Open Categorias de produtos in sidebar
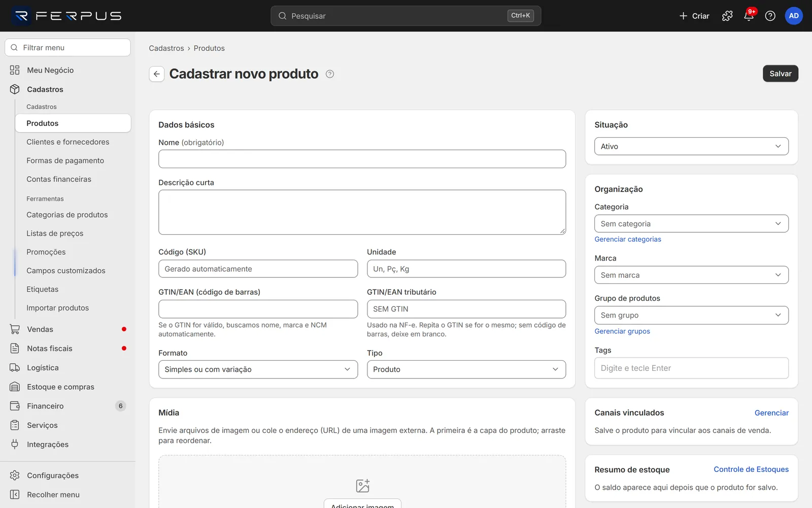812x508 pixels. tap(73, 215)
